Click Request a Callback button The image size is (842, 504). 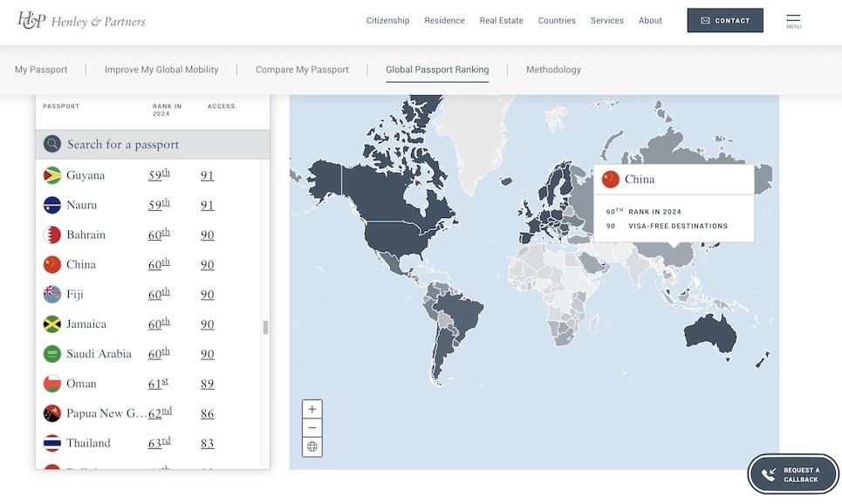point(792,474)
